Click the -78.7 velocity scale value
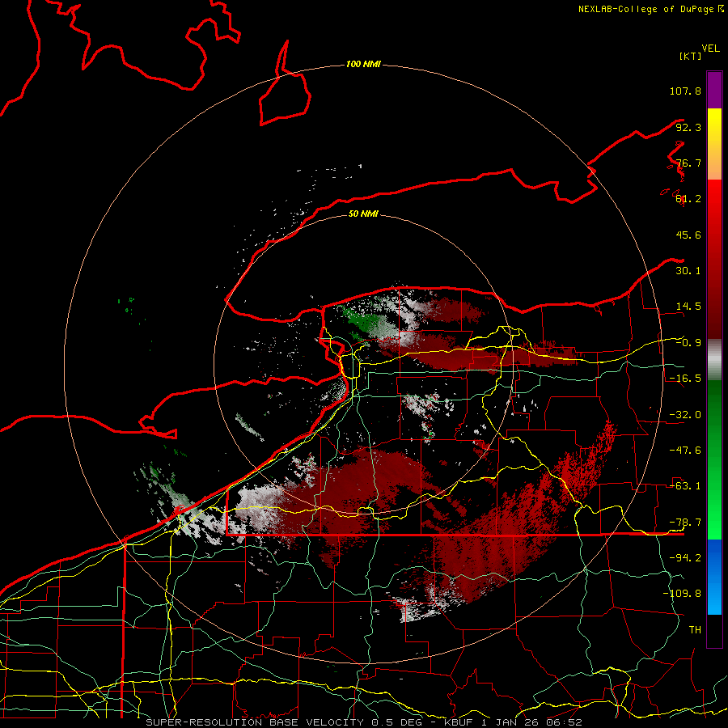 [x=685, y=523]
